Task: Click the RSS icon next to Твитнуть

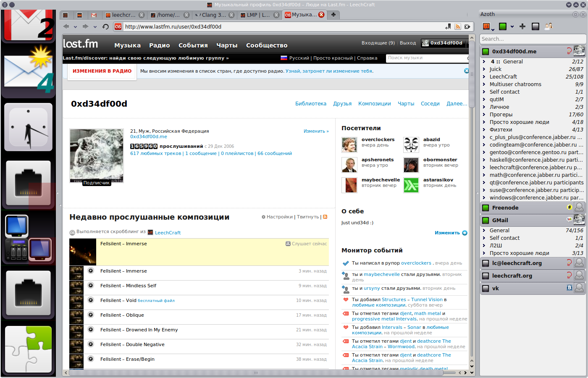Action: [325, 217]
